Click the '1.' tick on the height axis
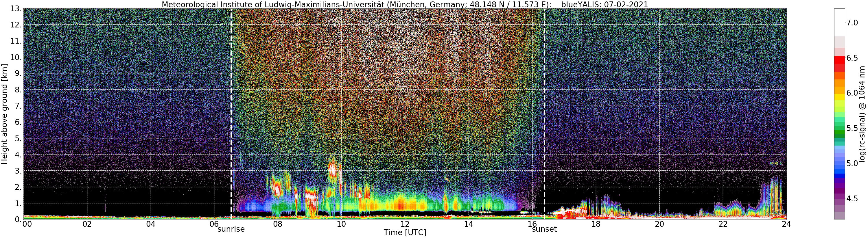The height and width of the screenshot is (238, 868). point(18,203)
